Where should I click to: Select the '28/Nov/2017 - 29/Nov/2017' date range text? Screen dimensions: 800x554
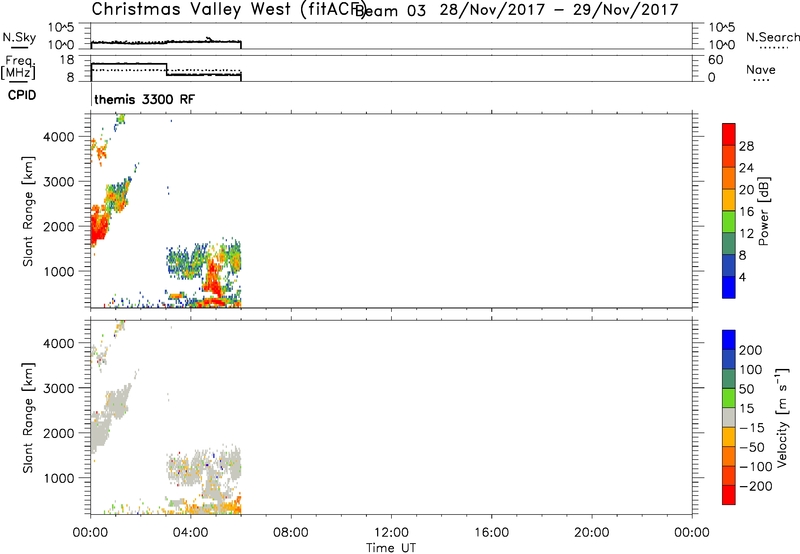pyautogui.click(x=559, y=10)
